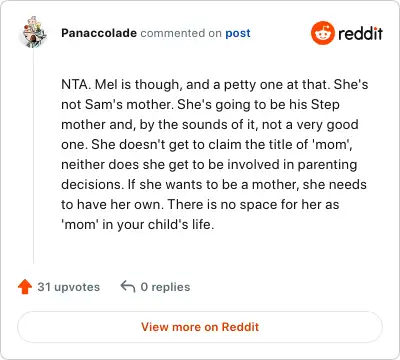Click the reddit wordmark text
The height and width of the screenshot is (360, 400).
click(x=360, y=33)
